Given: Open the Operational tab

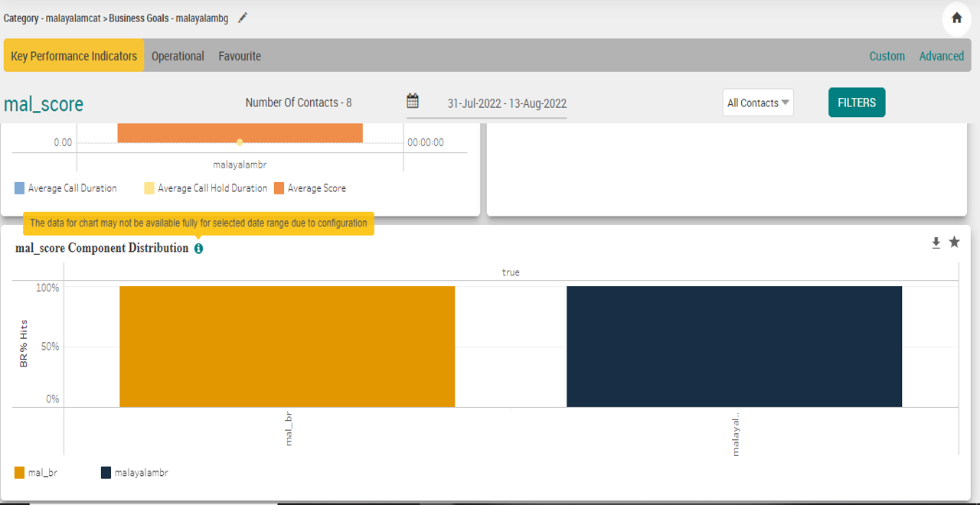Looking at the screenshot, I should point(178,56).
